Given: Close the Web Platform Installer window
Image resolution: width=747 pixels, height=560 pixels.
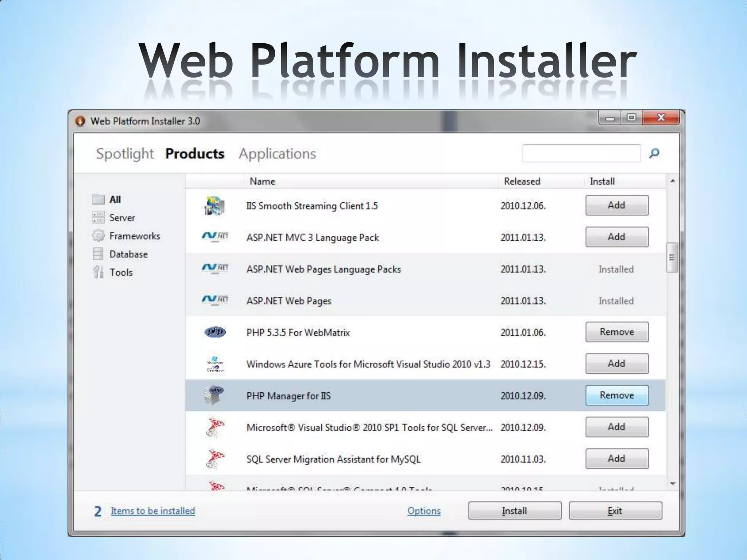Looking at the screenshot, I should (661, 118).
